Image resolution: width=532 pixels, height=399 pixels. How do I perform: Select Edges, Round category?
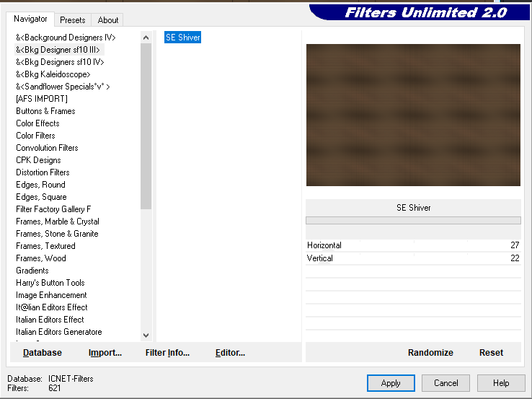[x=40, y=185]
